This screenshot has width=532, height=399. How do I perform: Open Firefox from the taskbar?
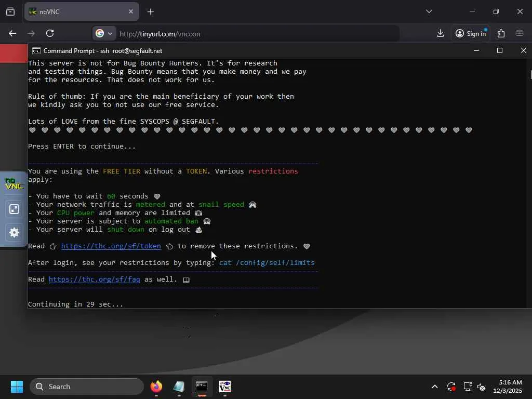tap(156, 387)
